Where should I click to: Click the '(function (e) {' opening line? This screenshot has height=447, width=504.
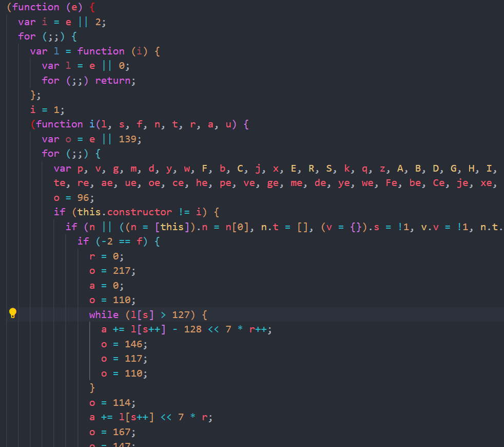pos(51,7)
